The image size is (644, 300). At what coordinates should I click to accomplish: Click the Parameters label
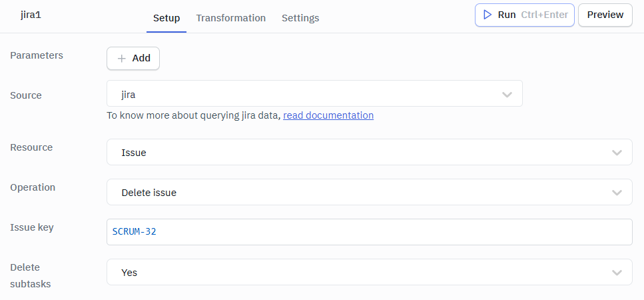tap(37, 55)
